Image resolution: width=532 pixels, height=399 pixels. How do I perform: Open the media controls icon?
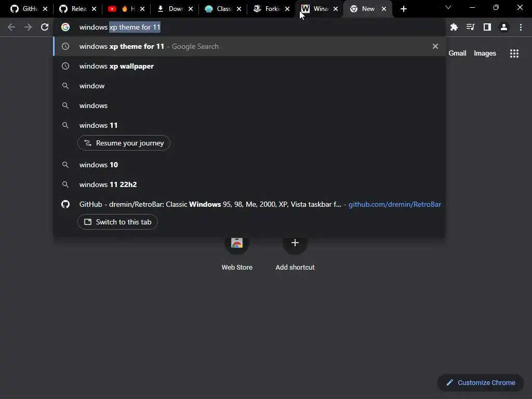tap(471, 27)
